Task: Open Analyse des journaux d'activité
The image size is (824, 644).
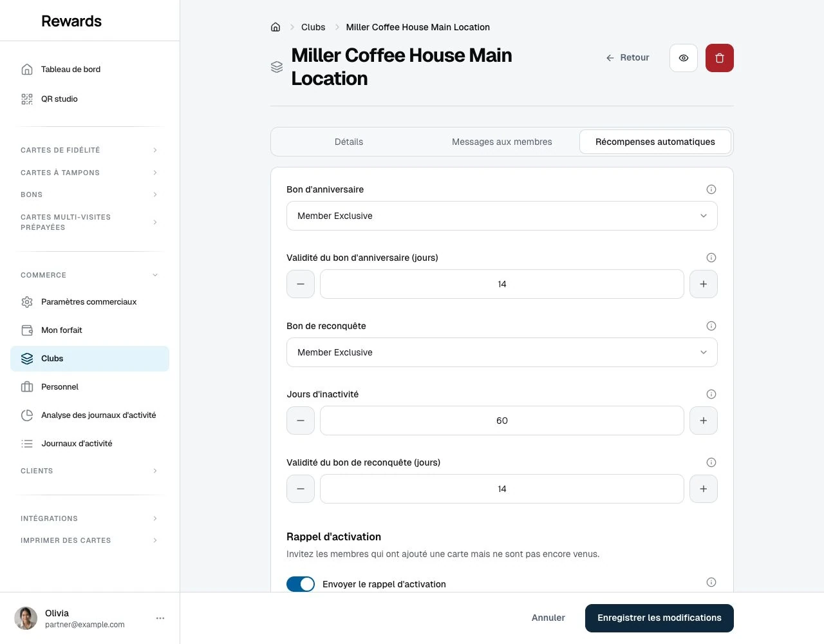Action: [x=89, y=415]
